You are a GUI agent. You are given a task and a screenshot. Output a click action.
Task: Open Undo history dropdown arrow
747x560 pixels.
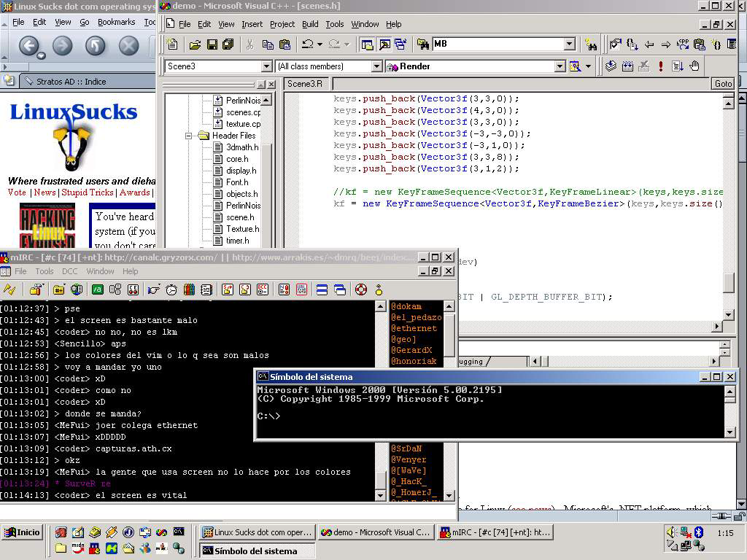click(320, 44)
